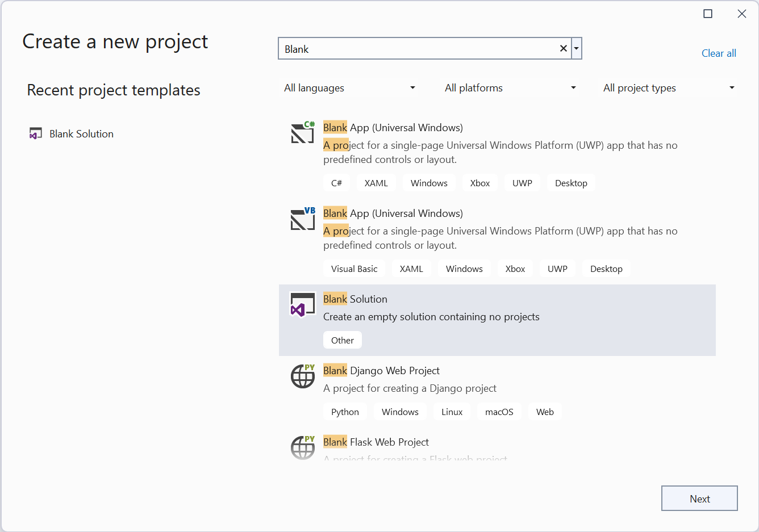Viewport: 759px width, 532px height.
Task: Select the Blank Flask Web Project title
Action: point(376,442)
